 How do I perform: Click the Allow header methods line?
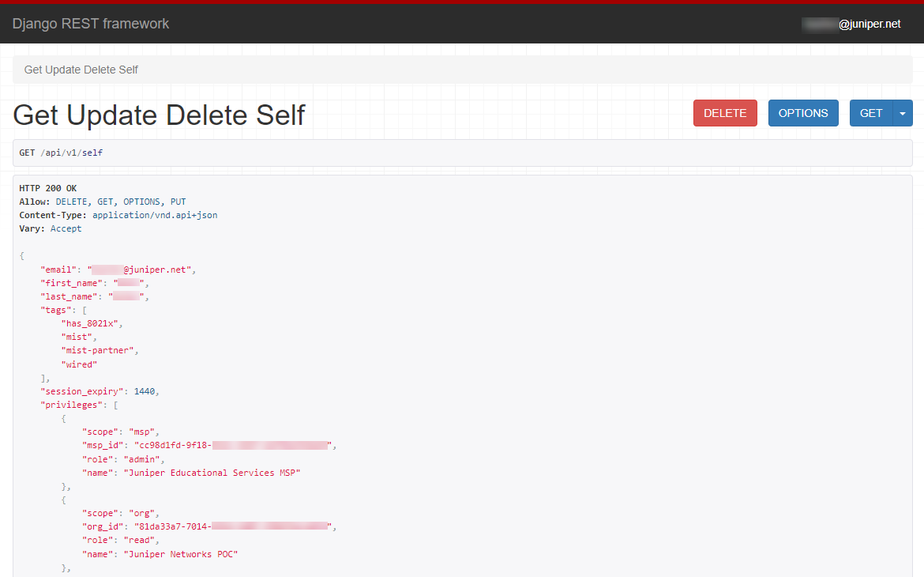(x=103, y=202)
